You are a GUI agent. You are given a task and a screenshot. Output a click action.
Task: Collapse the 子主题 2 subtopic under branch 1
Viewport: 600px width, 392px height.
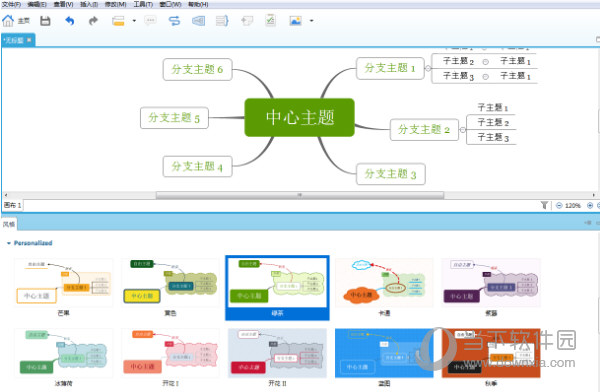click(x=486, y=62)
